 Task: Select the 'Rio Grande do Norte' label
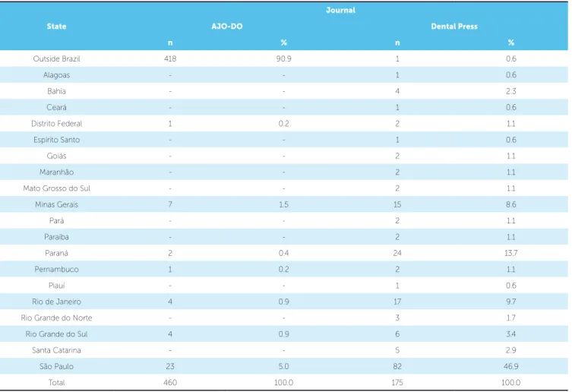coord(56,318)
